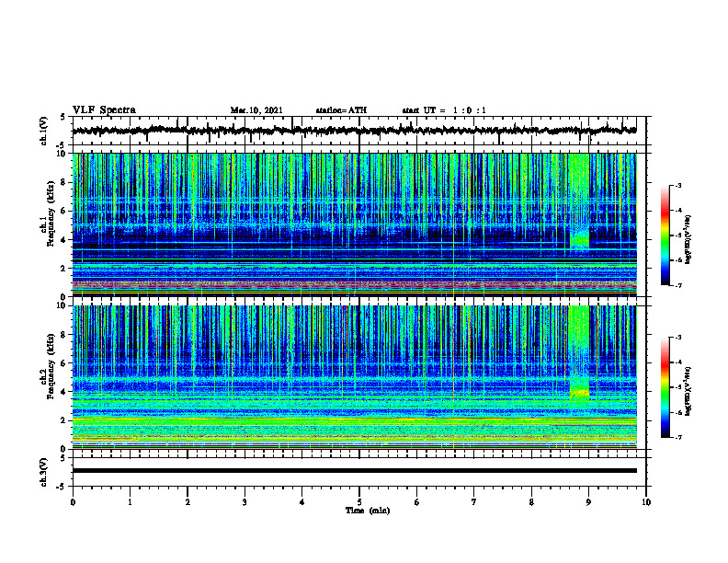This screenshot has height=563, width=728.
Task: Click time-axis tick label "9"
Action: (588, 502)
